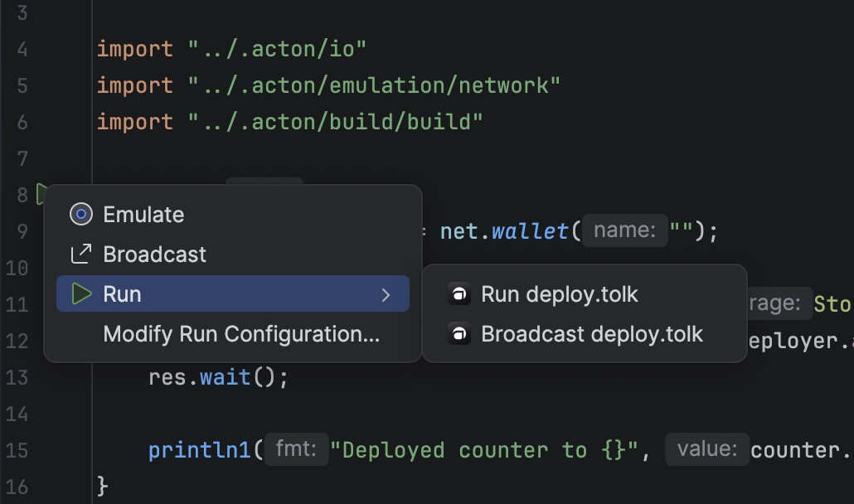The height and width of the screenshot is (504, 854).
Task: Click the wallet method call on line 9
Action: coord(529,230)
